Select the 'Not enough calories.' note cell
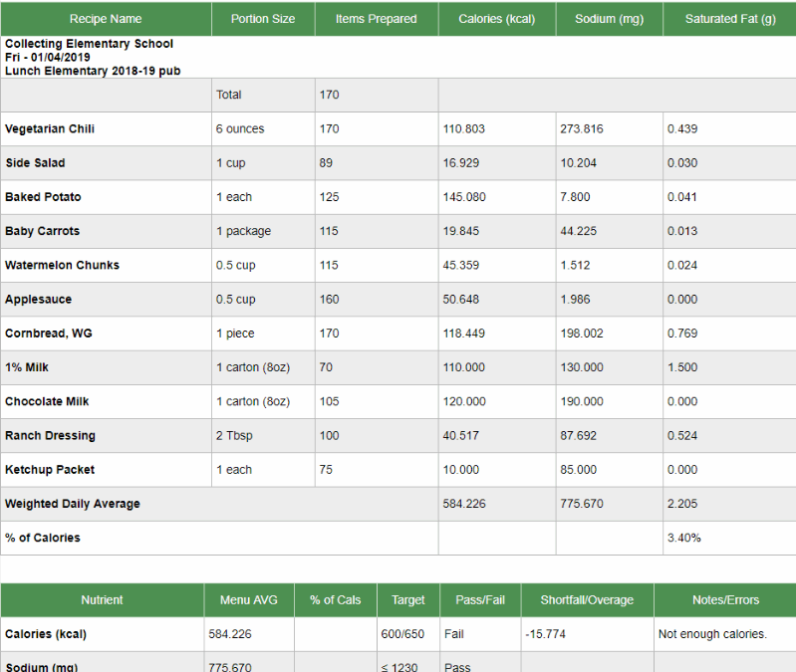 click(x=725, y=634)
